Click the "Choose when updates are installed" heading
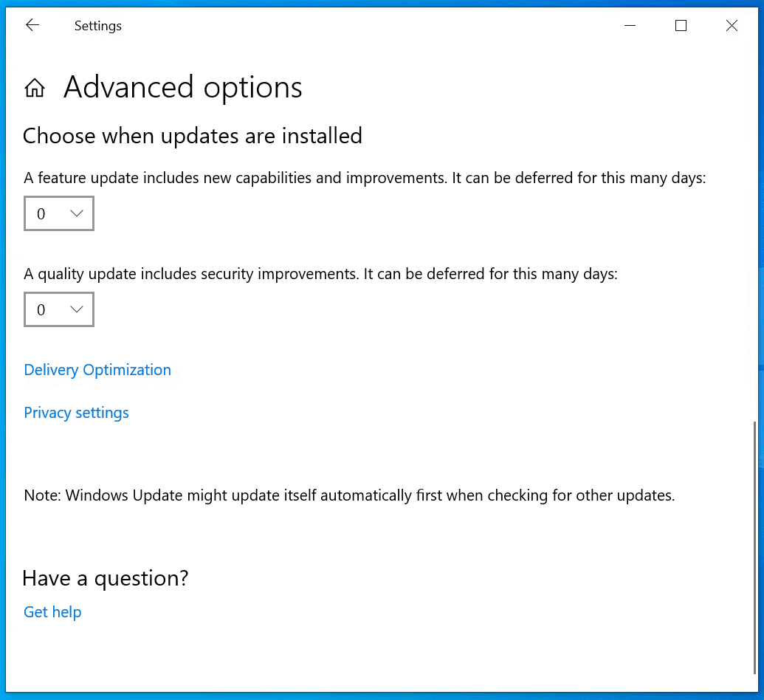The height and width of the screenshot is (700, 764). click(193, 136)
